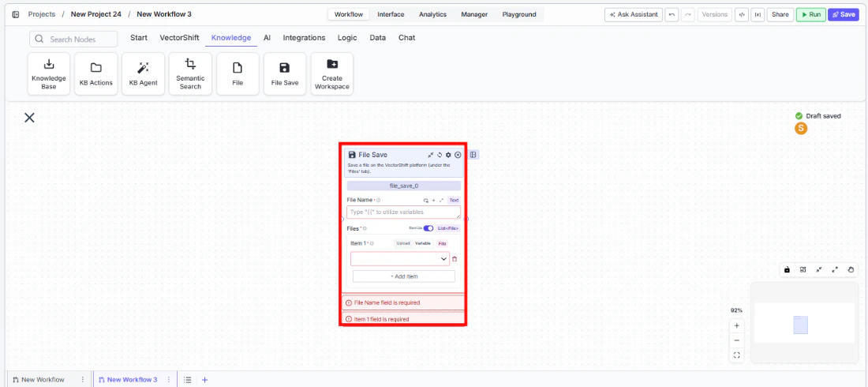This screenshot has height=387, width=868.
Task: Add a Semantic Search node
Action: pos(190,73)
